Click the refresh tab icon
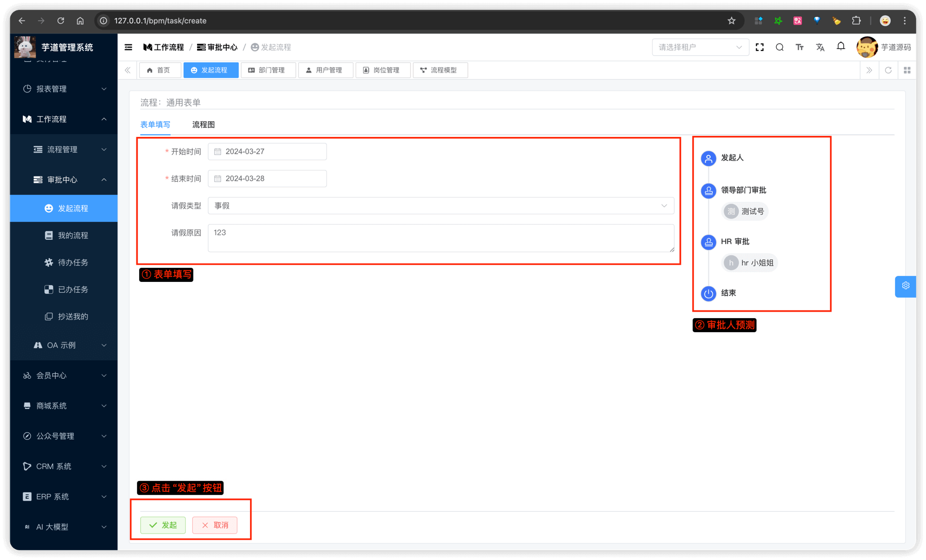This screenshot has height=560, width=926. pyautogui.click(x=888, y=70)
